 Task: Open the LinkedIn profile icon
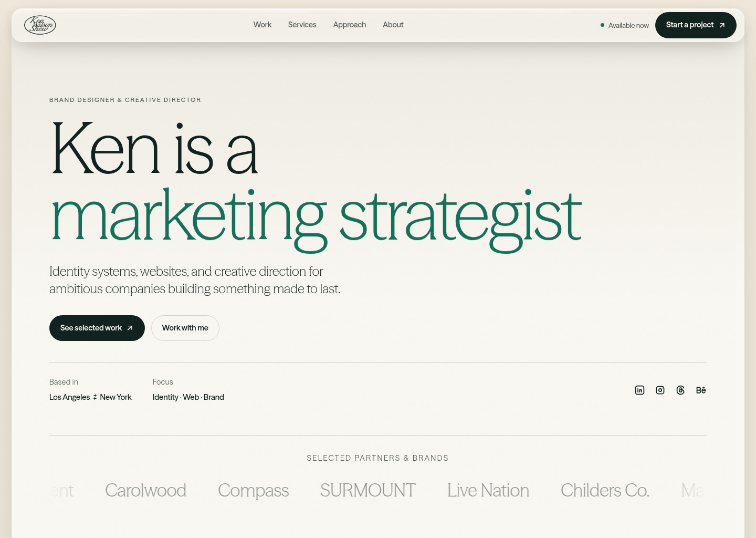tap(639, 390)
